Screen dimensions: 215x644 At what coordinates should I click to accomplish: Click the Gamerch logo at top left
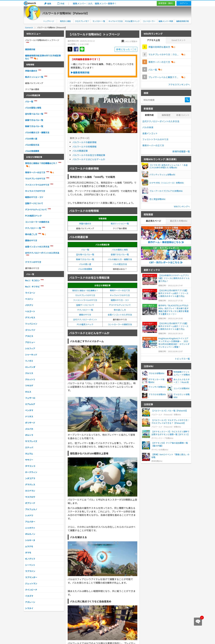tap(30, 3)
